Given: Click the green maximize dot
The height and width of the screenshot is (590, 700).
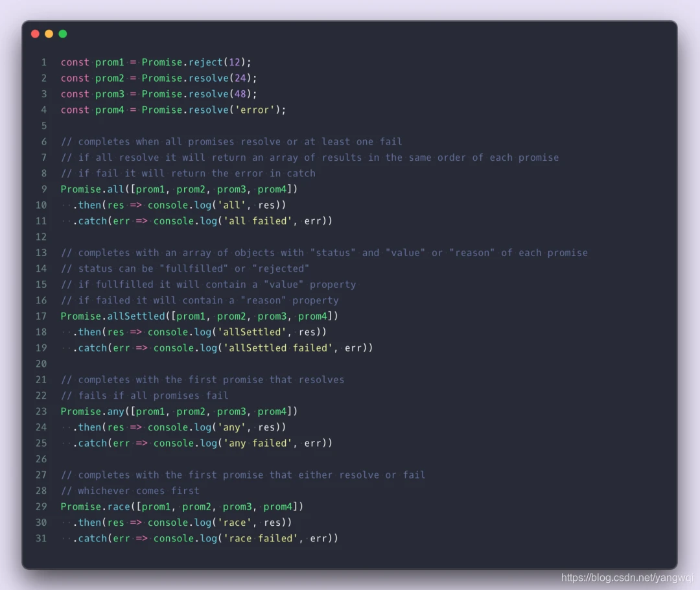Looking at the screenshot, I should pos(63,34).
